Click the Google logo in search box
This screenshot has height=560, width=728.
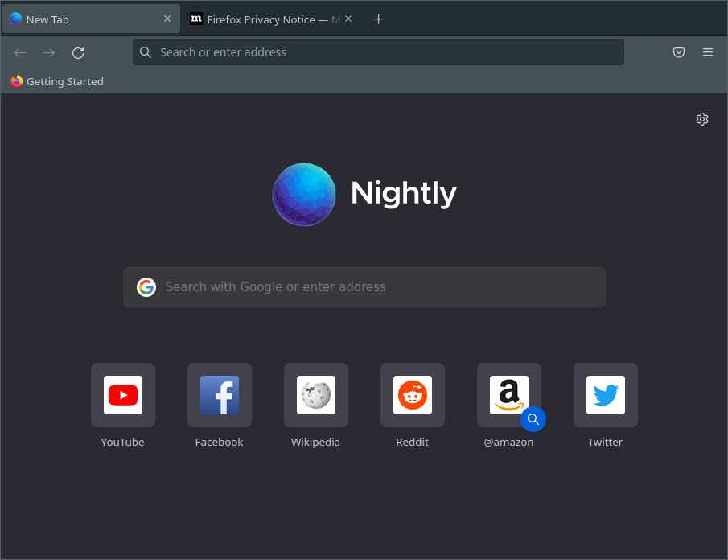click(x=146, y=287)
